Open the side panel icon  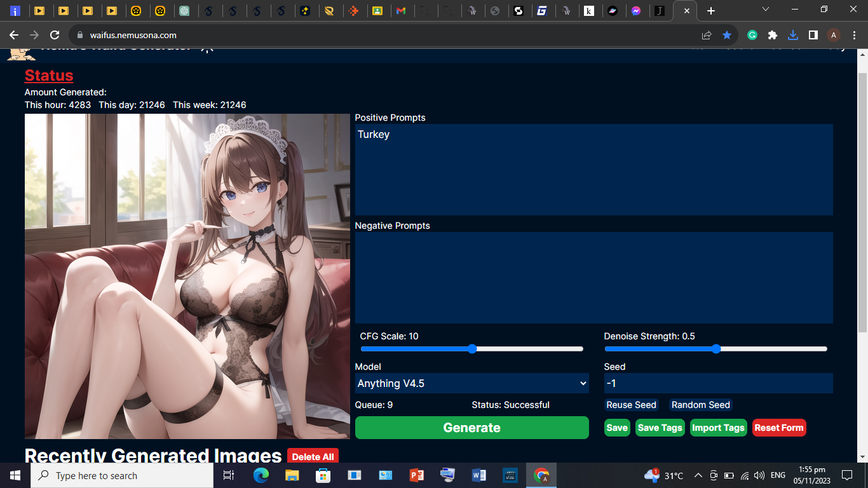pos(813,35)
